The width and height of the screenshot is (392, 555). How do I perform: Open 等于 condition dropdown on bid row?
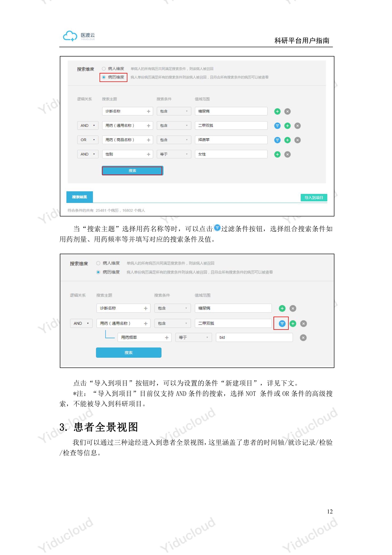(194, 338)
